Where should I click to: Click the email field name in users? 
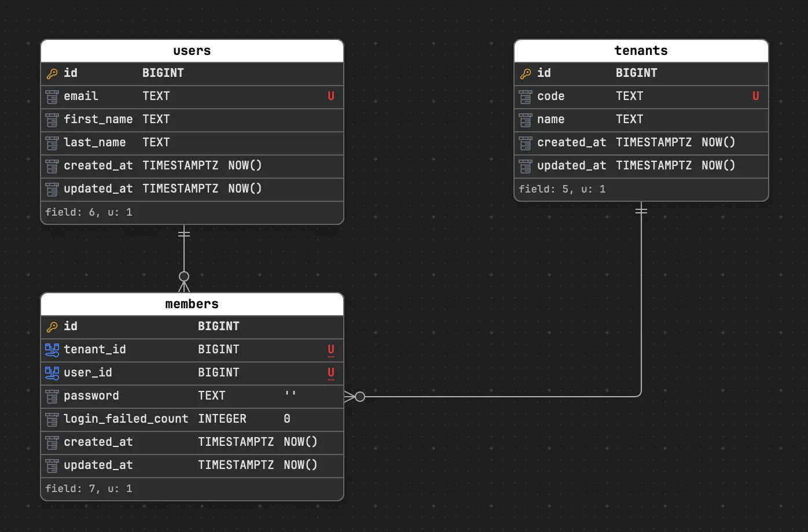click(x=81, y=96)
